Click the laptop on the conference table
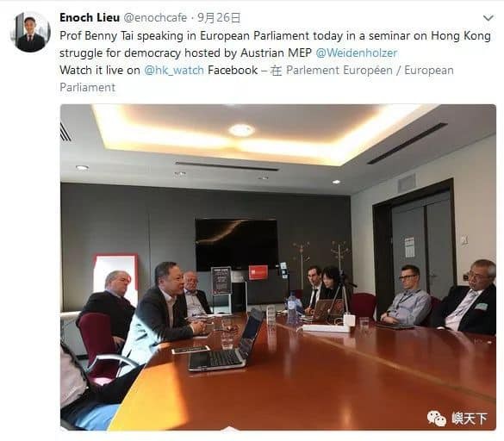The height and width of the screenshot is (441, 504). click(x=227, y=342)
